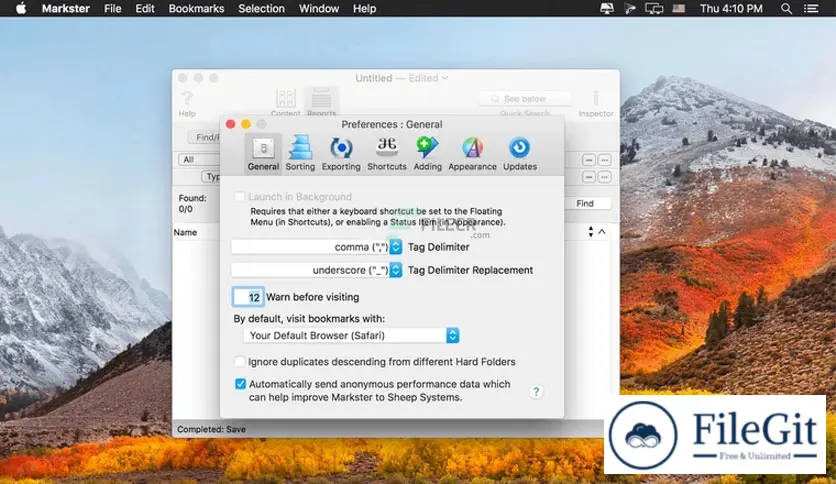Click the US flag input source icon
Screen dimensions: 836x484
coord(678,9)
